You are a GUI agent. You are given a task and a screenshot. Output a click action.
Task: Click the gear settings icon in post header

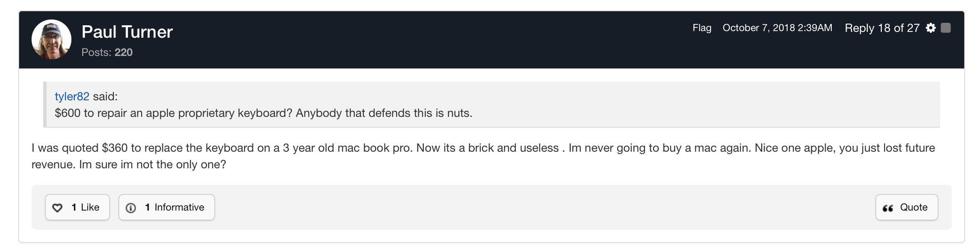pos(931,28)
